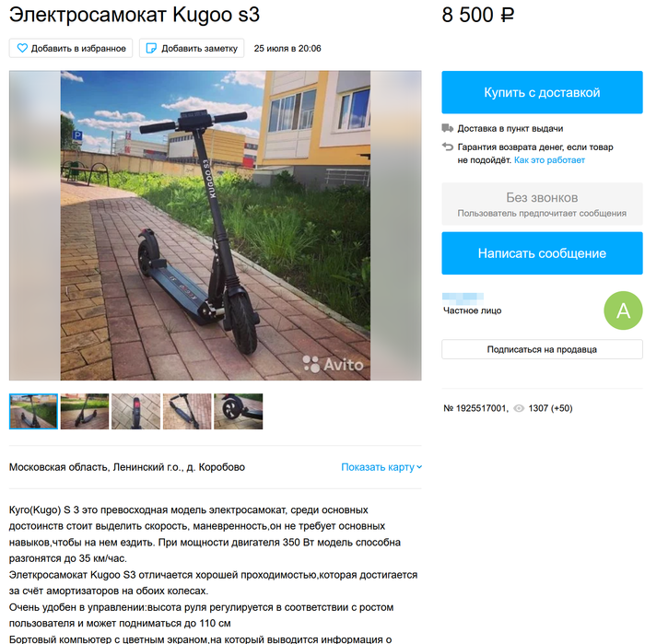Open the main scooter photo
Image resolution: width=645 pixels, height=644 pixels.
pyautogui.click(x=215, y=226)
